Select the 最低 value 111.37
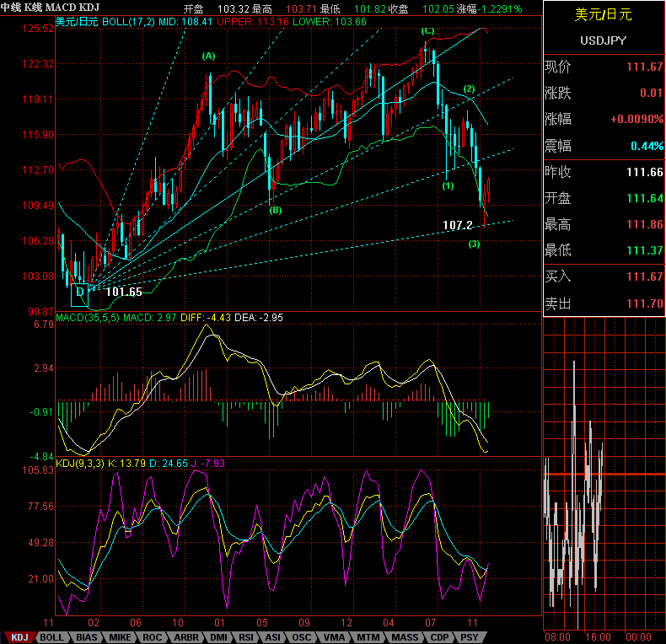Viewport: 666px width, 644px height. (645, 250)
